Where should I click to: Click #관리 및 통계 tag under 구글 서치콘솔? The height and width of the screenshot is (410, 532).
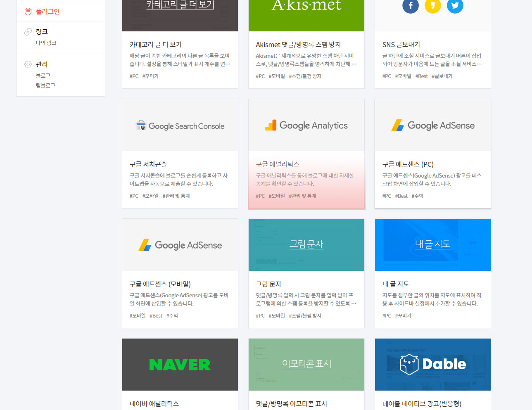[x=176, y=196]
